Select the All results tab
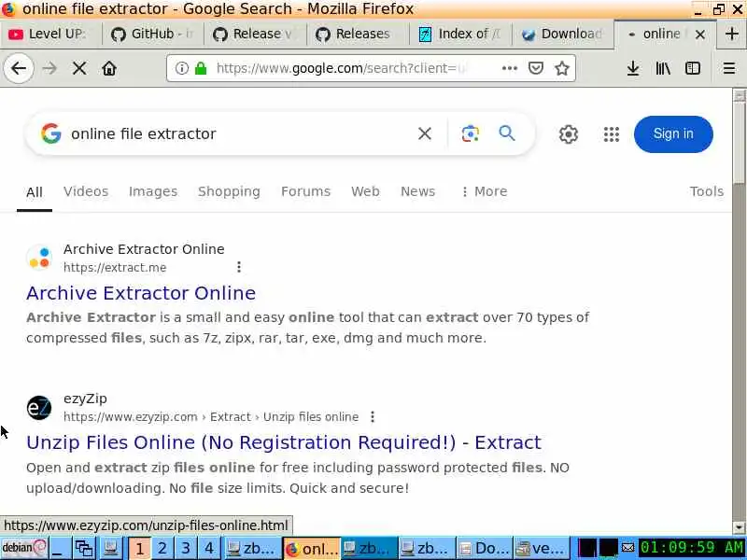The width and height of the screenshot is (747, 560). [x=35, y=192]
